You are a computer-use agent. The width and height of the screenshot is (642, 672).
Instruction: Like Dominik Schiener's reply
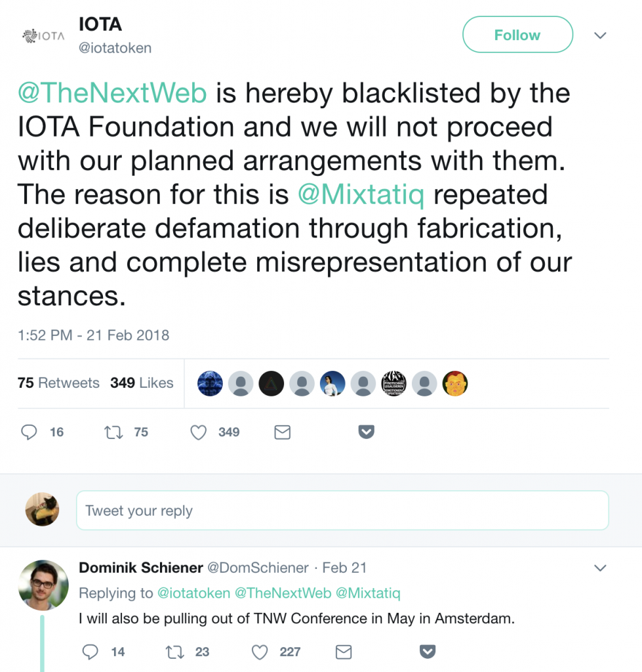pyautogui.click(x=260, y=652)
